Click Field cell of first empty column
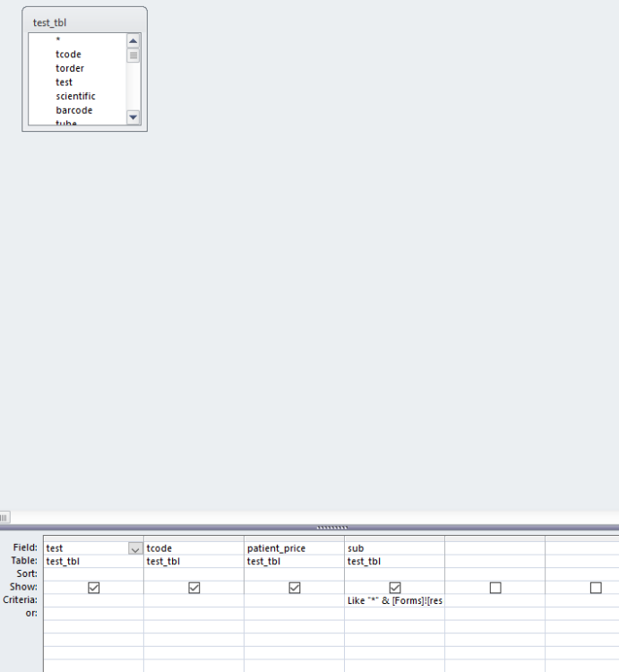Screen dimensions: 619x672 coord(495,548)
